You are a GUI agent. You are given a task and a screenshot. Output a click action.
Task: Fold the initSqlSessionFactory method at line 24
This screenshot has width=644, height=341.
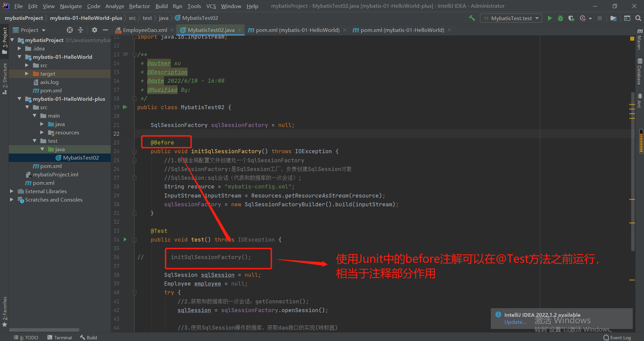tap(135, 152)
